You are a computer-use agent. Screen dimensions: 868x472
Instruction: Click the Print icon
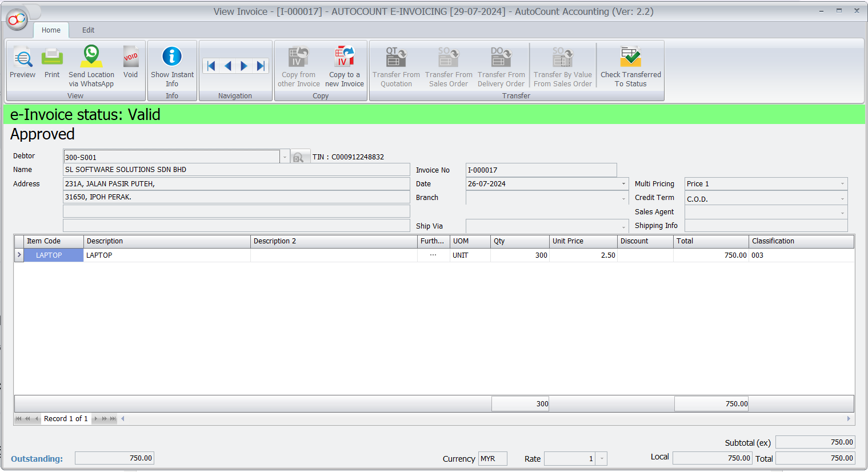tap(52, 60)
